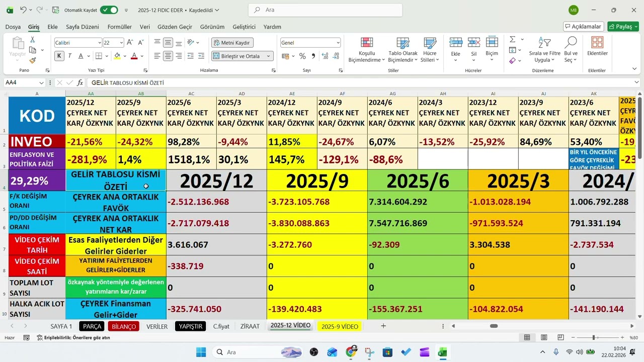Click the Ara search box in title bar
Screen dimensions: 644x362
(x=326, y=10)
